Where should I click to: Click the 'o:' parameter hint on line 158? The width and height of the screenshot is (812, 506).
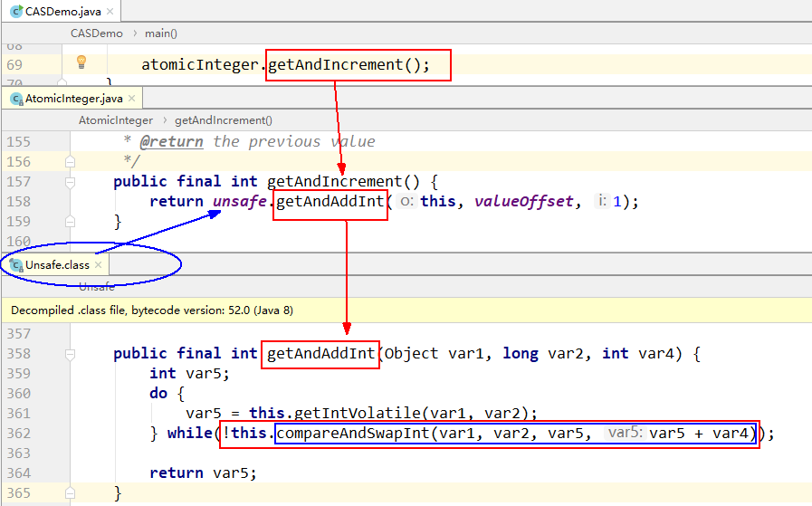[407, 201]
